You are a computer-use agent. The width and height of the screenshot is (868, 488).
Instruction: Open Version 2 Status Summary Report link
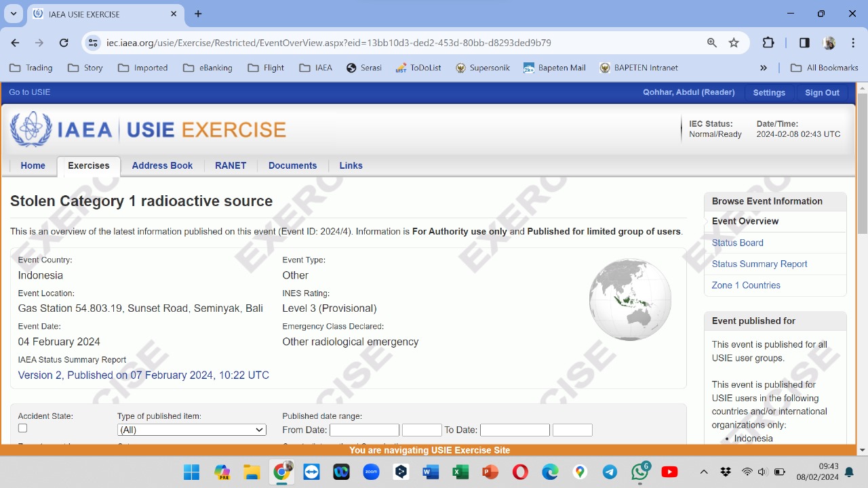144,375
